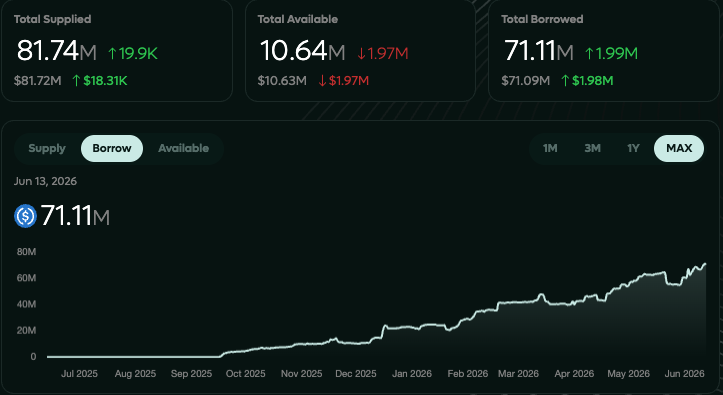Set chart range to 3M
Image resolution: width=723 pixels, height=395 pixels.
pyautogui.click(x=593, y=148)
